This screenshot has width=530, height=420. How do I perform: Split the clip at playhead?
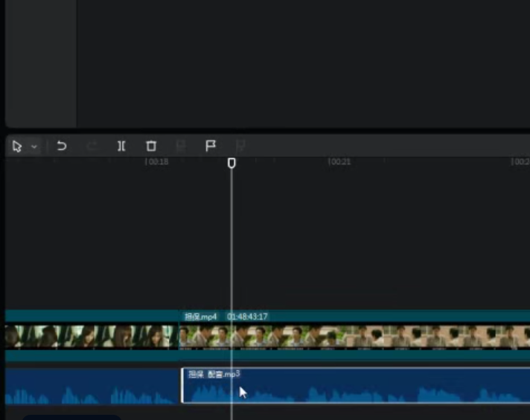click(x=121, y=146)
